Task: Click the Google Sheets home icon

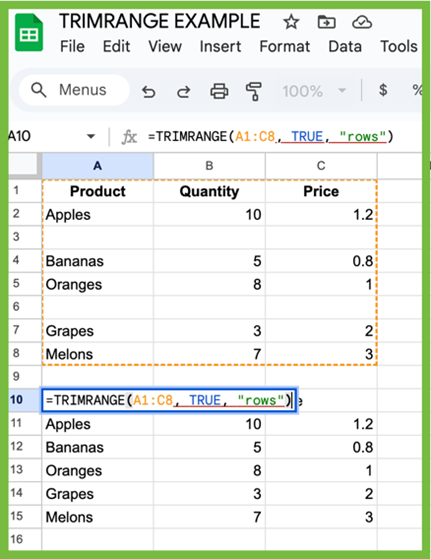Action: [29, 33]
